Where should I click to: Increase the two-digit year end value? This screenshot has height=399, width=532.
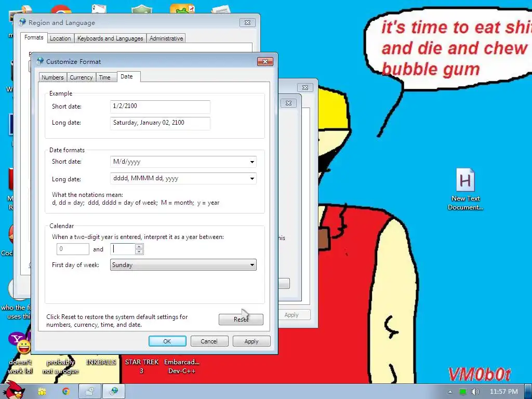pos(139,247)
